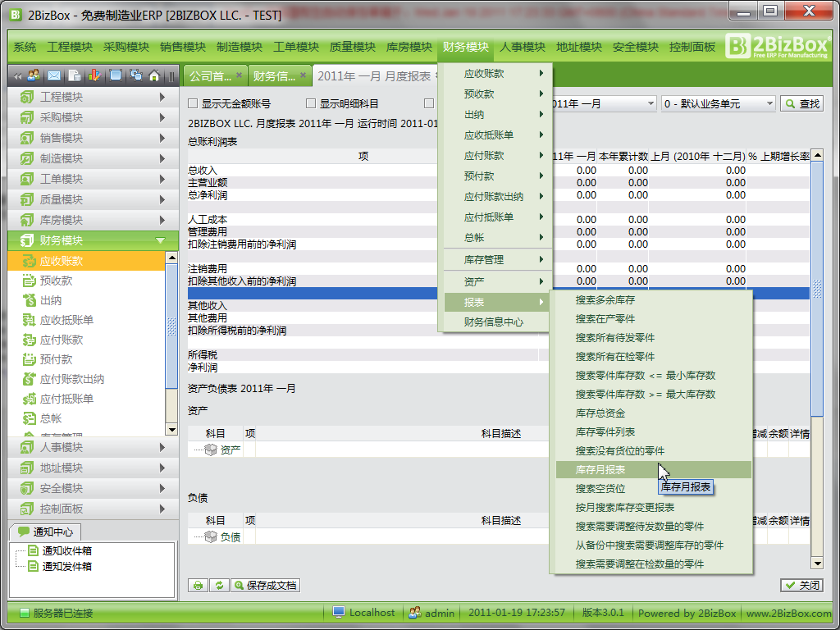Expand the 人事模块 sidebar section
The height and width of the screenshot is (630, 840).
90,447
